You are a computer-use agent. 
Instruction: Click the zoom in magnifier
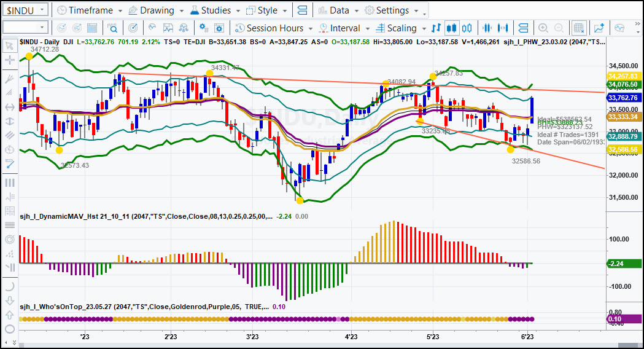tap(543, 28)
